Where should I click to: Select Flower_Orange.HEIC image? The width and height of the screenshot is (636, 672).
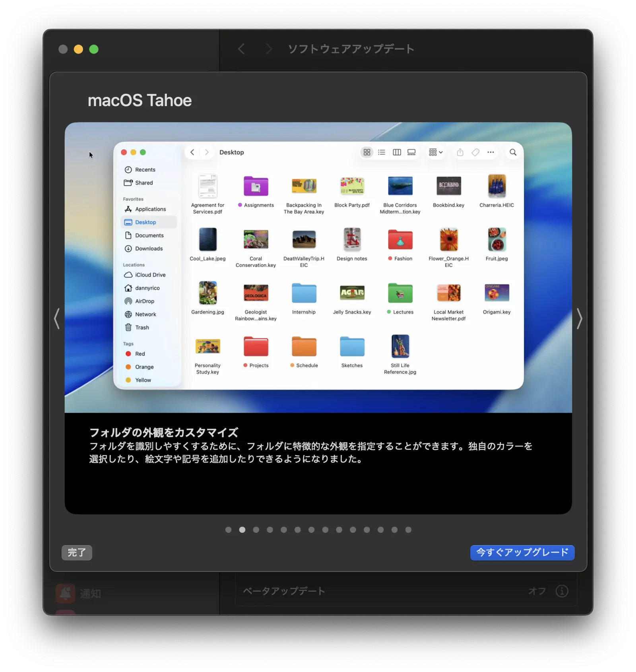pyautogui.click(x=449, y=239)
